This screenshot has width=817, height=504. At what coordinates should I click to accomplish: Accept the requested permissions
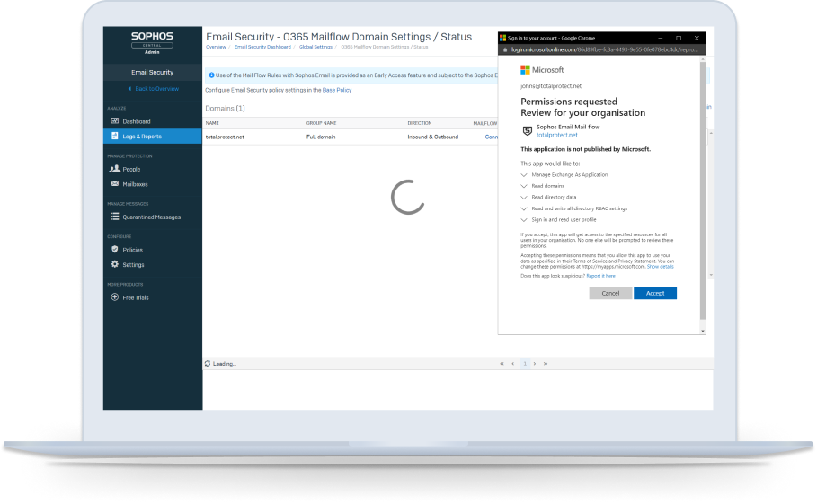654,293
